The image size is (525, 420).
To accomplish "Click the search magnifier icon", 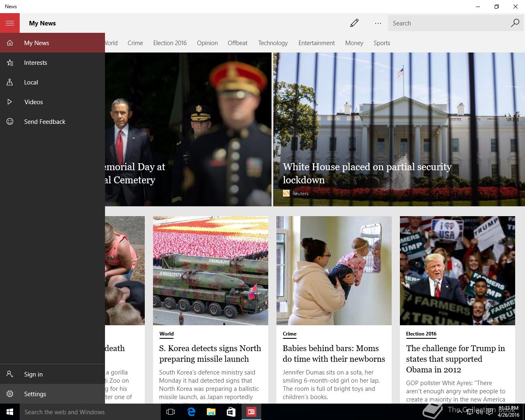I will pos(515,23).
